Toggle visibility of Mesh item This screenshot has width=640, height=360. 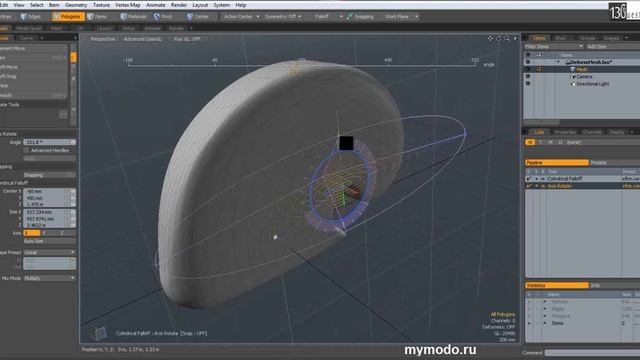(527, 69)
